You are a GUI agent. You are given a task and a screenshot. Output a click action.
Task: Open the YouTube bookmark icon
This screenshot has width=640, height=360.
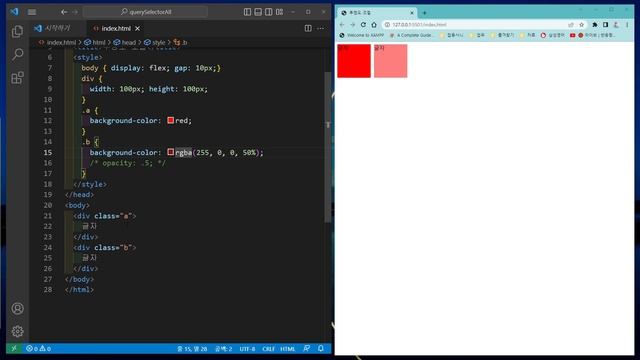[x=572, y=36]
